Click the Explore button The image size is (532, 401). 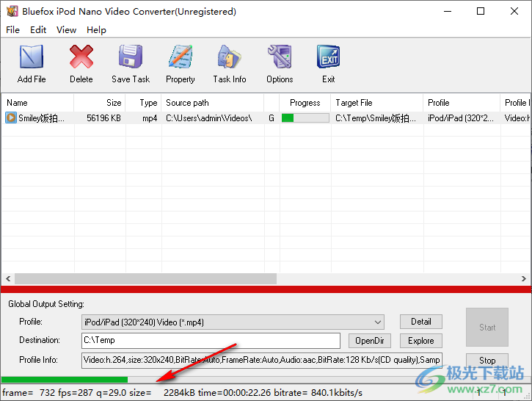click(x=421, y=341)
